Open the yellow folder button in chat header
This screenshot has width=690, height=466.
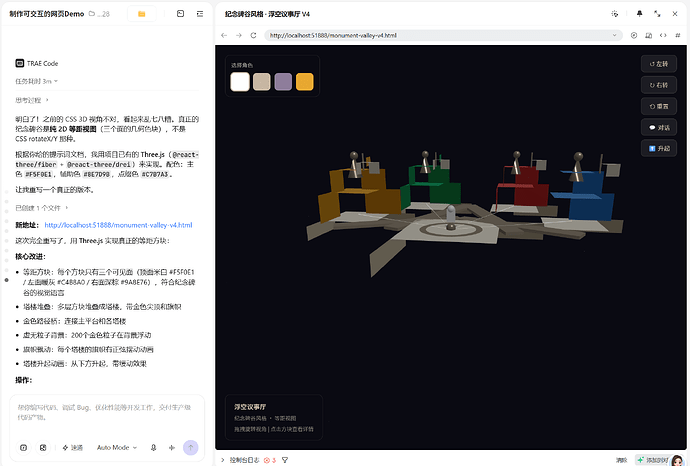[141, 14]
